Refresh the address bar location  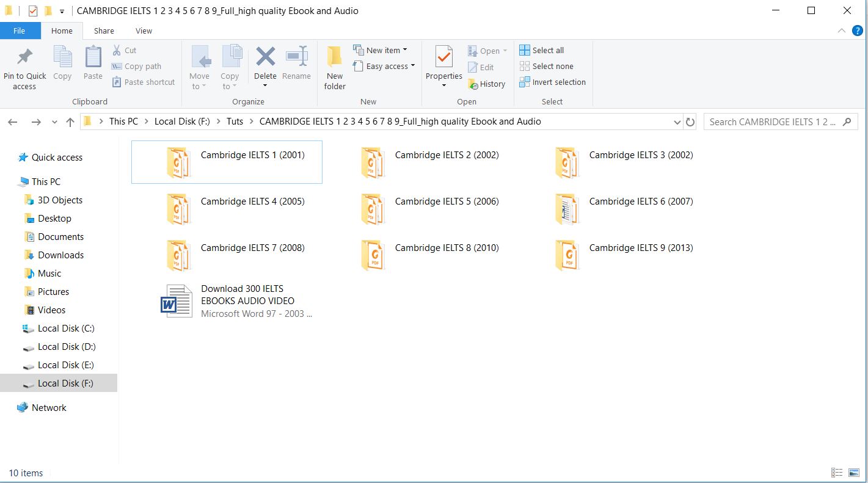coord(690,122)
